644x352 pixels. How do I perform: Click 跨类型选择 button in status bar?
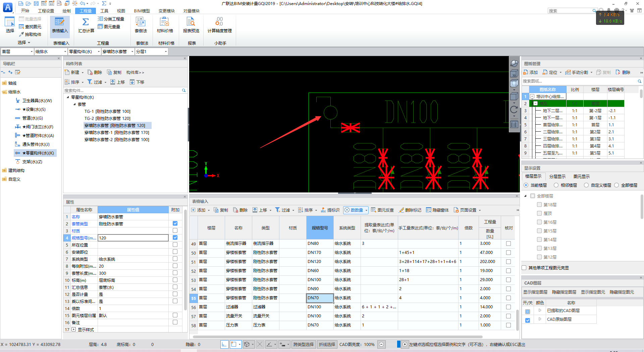(304, 344)
